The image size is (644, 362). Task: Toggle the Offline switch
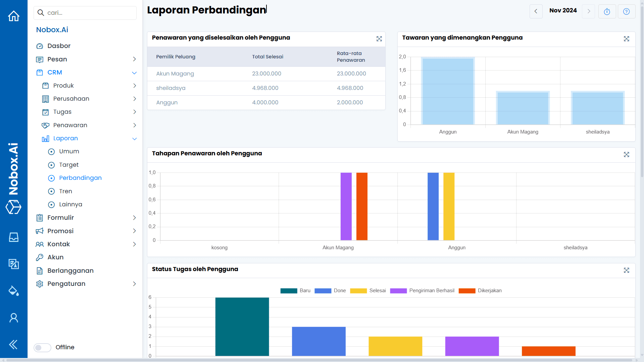42,347
